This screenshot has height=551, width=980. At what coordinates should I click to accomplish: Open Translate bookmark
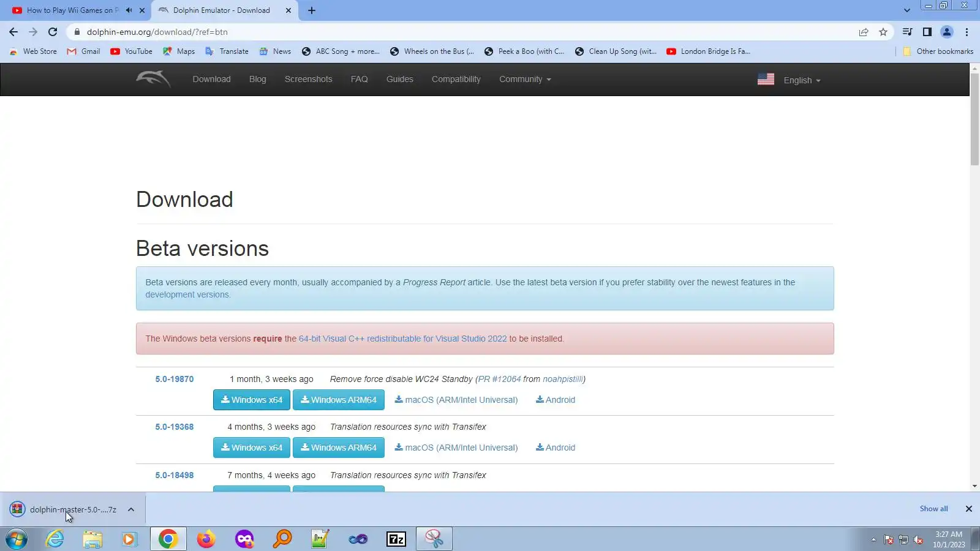pos(227,51)
